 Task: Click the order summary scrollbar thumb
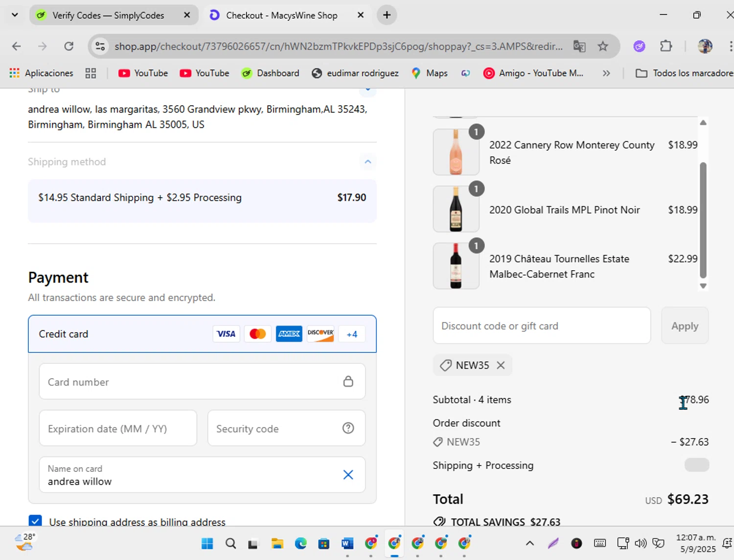(x=703, y=220)
